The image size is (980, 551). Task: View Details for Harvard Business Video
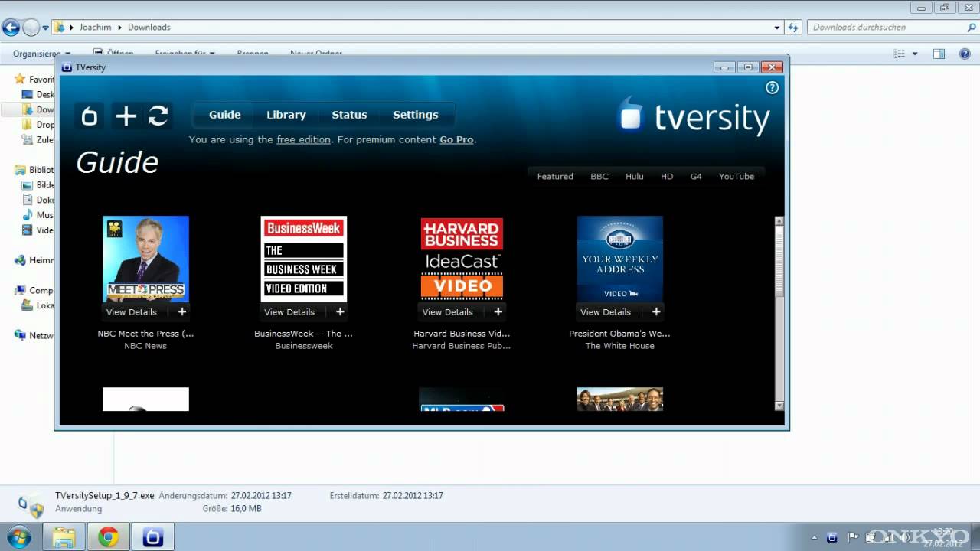(447, 311)
